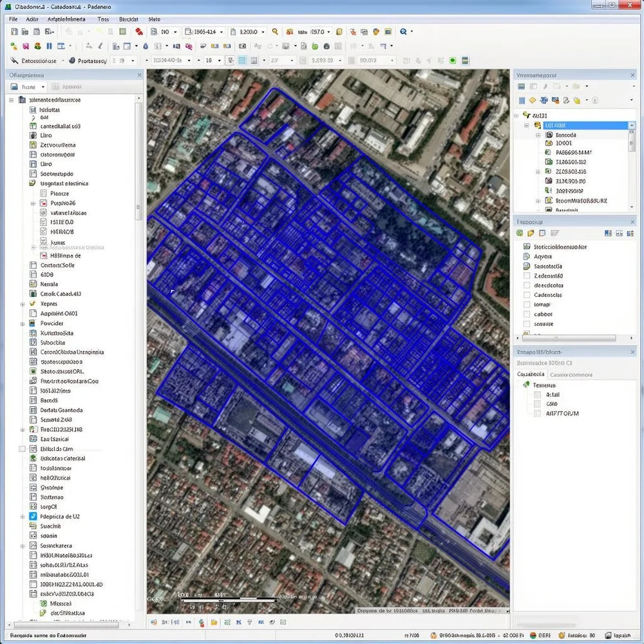Open the 1965-414 dropdown
The image size is (644, 644).
222,32
